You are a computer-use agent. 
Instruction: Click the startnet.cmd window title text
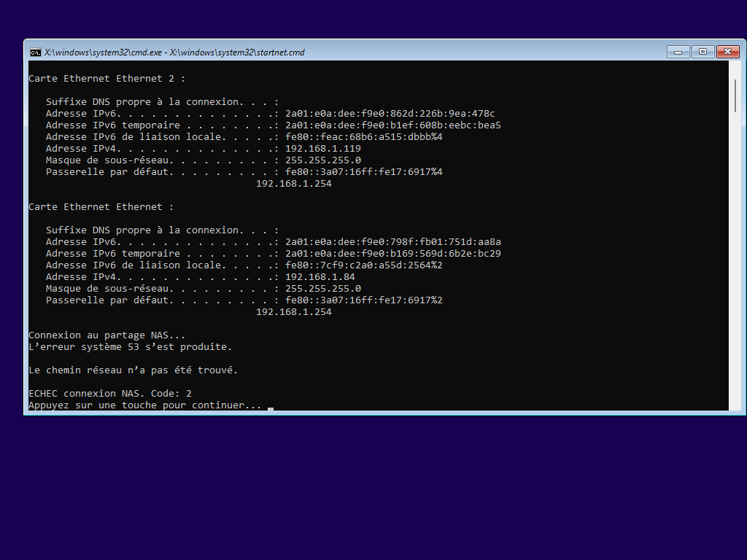coord(174,52)
